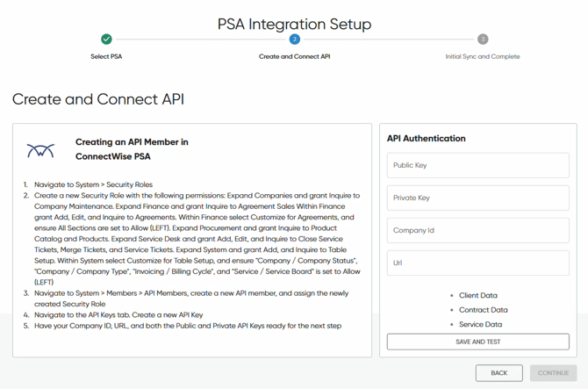The height and width of the screenshot is (389, 588).
Task: Focus the Public Key field
Action: pyautogui.click(x=477, y=165)
